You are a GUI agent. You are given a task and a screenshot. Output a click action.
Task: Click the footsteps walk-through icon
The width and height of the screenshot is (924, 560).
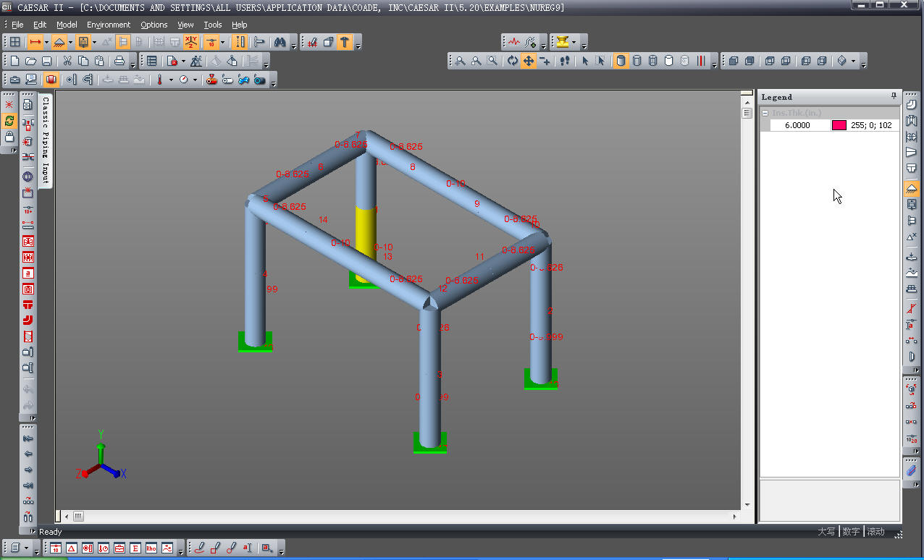click(x=566, y=61)
